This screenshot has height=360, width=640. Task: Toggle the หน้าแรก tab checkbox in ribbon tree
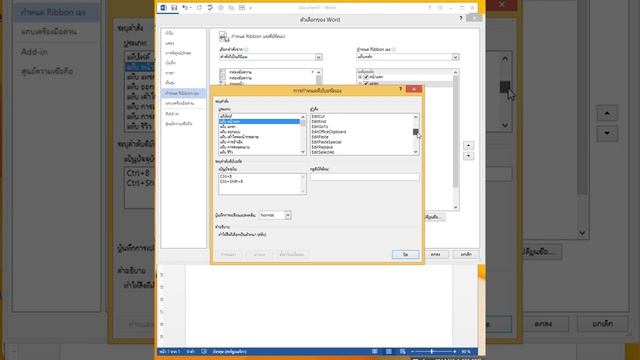point(366,77)
